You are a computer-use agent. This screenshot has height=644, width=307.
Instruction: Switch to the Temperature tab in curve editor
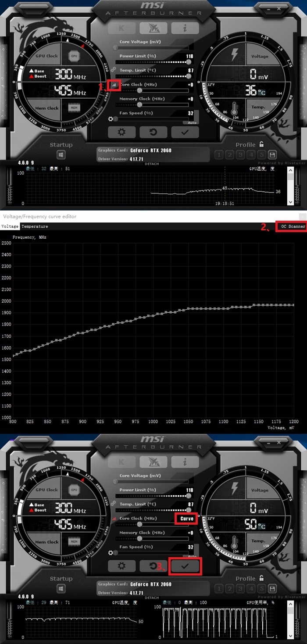(35, 226)
